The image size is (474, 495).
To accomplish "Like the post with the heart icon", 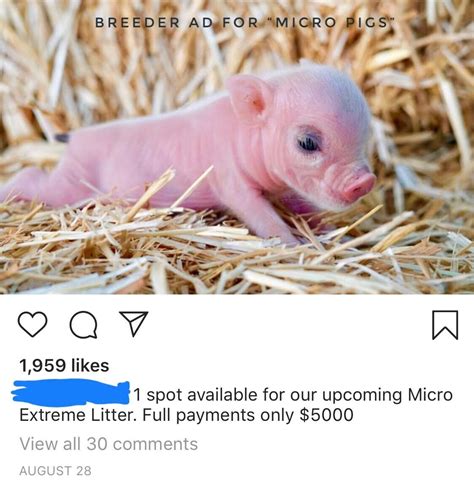I will (32, 324).
